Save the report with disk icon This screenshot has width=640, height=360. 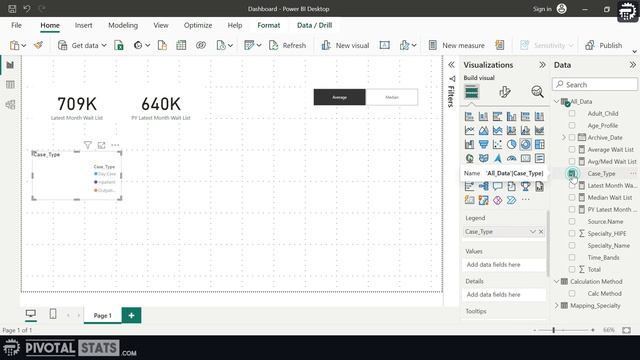coord(12,9)
